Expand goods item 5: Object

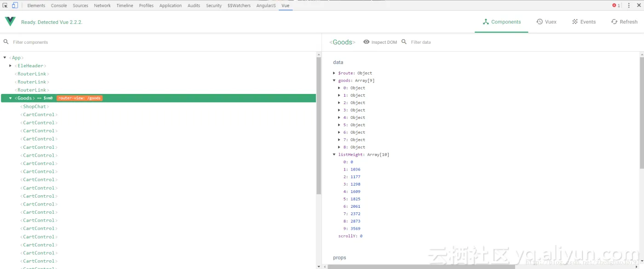(x=339, y=124)
